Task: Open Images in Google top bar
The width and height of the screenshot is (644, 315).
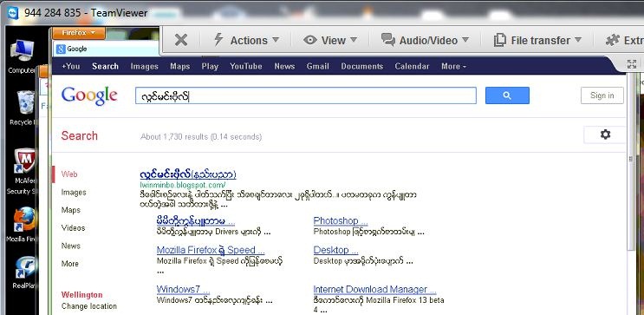Action: [144, 66]
